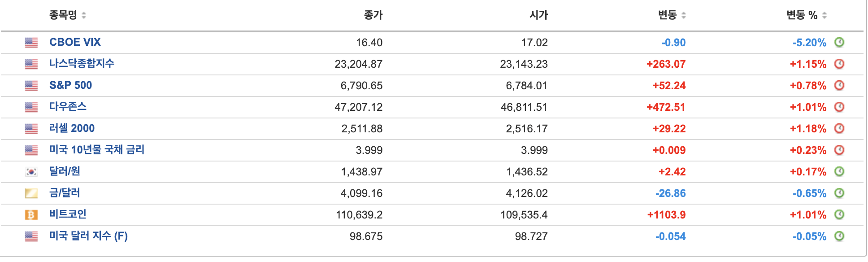Click the clock icon on the 미국 달러 지수 row
Screen dimensions: 868x262
(x=839, y=236)
